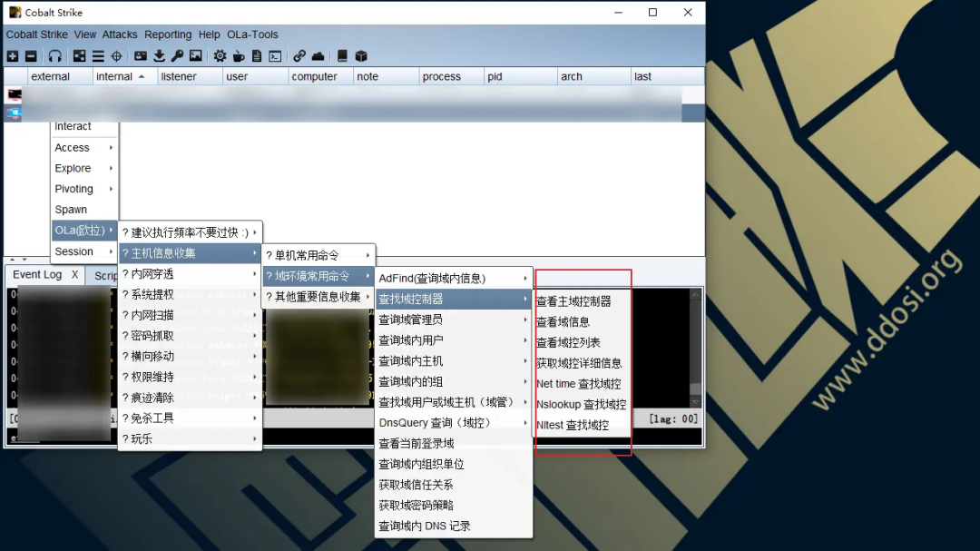The width and height of the screenshot is (980, 551).
Task: Expand the AdFind(查询域内信息) submenu arrow
Action: pyautogui.click(x=525, y=279)
